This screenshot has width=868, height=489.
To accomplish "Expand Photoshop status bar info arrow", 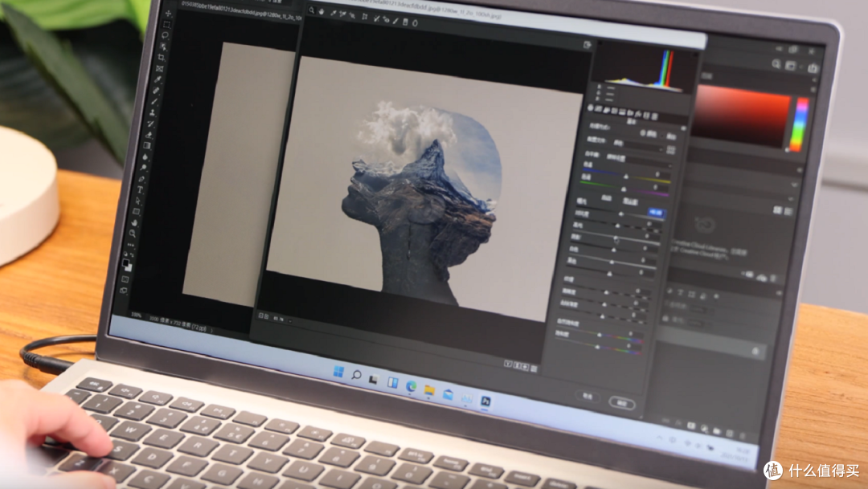I will 211,330.
